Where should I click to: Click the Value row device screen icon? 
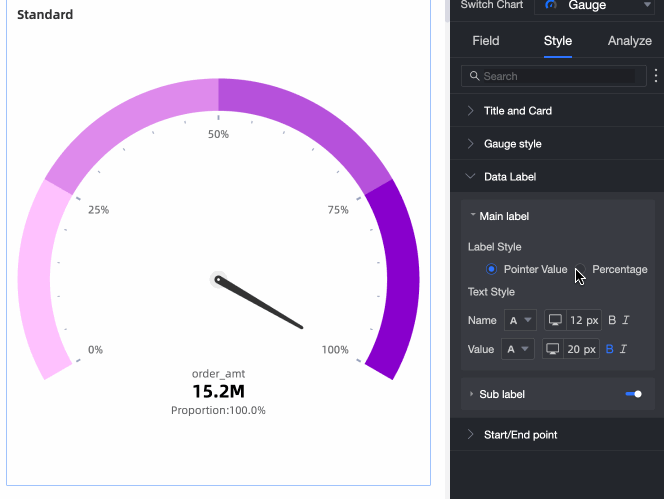[553, 349]
